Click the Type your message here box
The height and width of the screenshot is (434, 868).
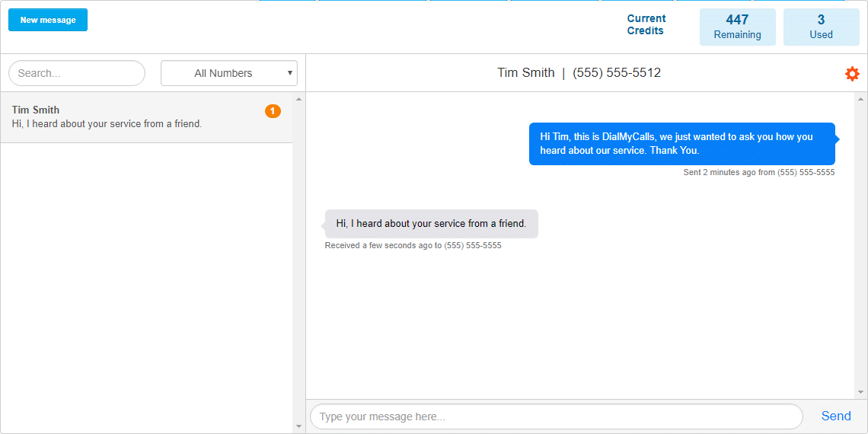(556, 416)
